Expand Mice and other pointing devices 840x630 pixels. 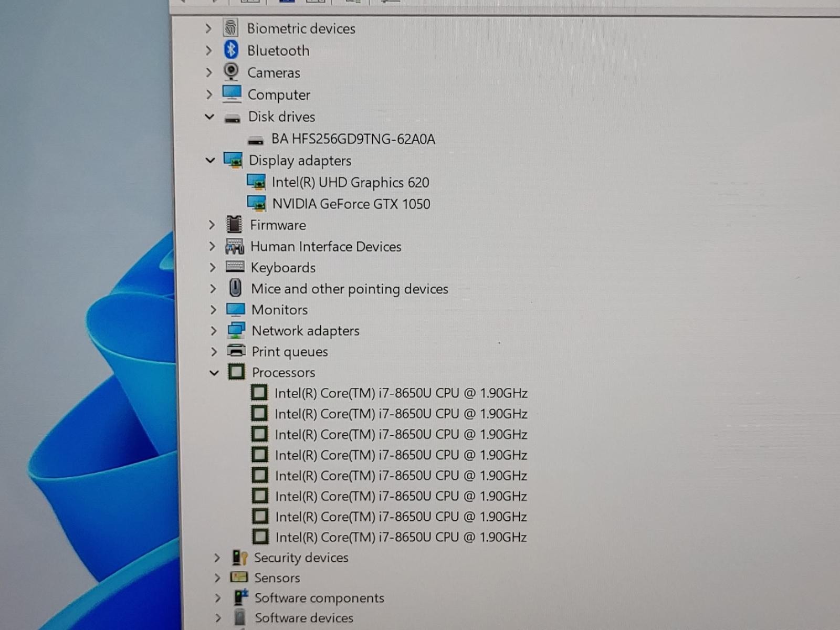coord(213,289)
